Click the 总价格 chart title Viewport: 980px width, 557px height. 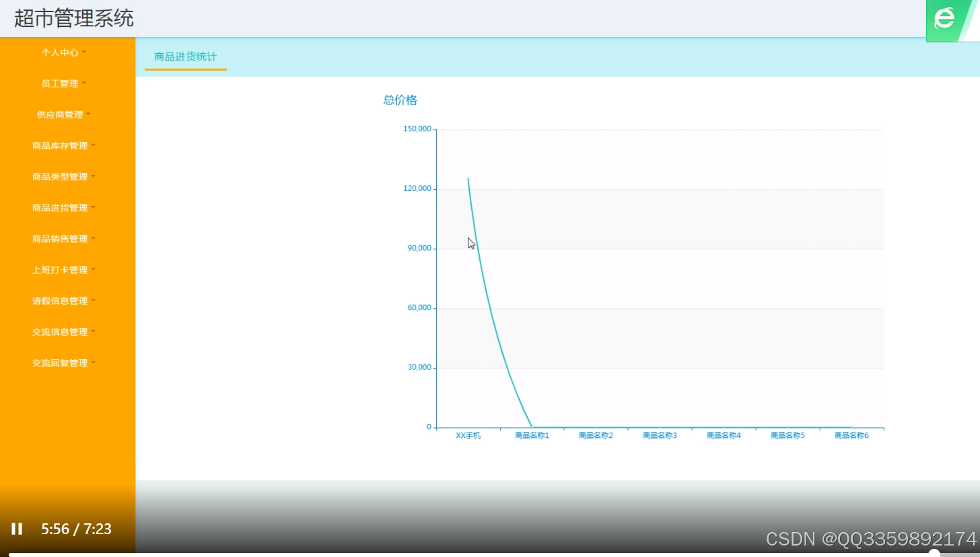(400, 100)
